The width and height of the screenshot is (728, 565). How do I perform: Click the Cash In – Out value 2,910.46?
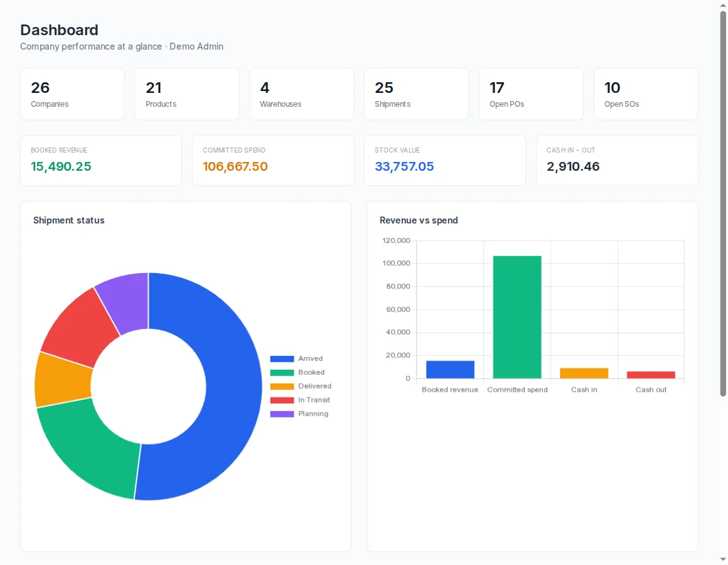573,166
